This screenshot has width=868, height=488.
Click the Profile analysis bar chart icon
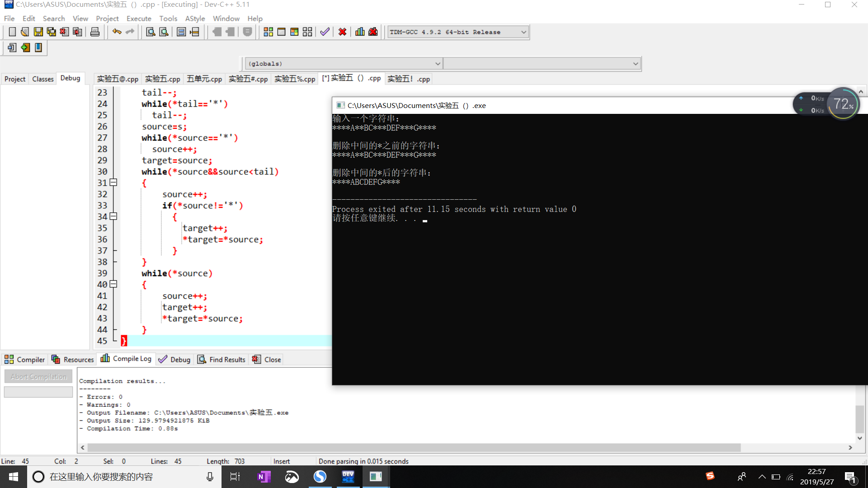[360, 32]
